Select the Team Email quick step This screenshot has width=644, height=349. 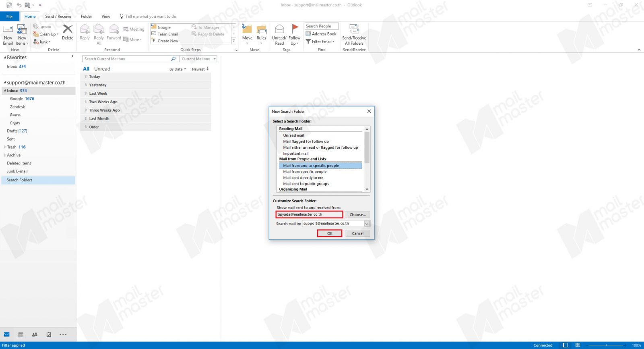165,34
